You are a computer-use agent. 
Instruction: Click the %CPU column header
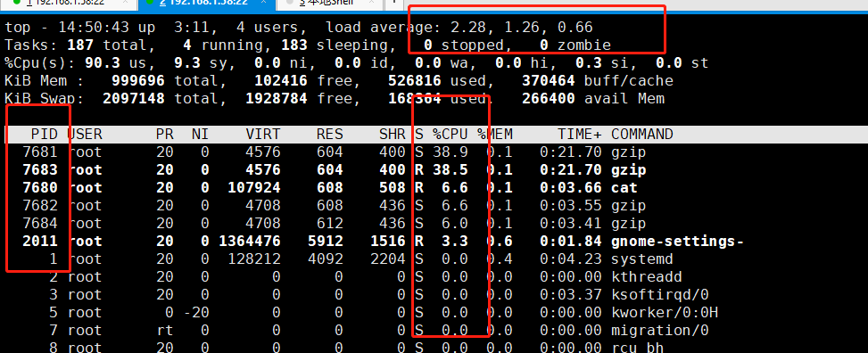pos(450,135)
